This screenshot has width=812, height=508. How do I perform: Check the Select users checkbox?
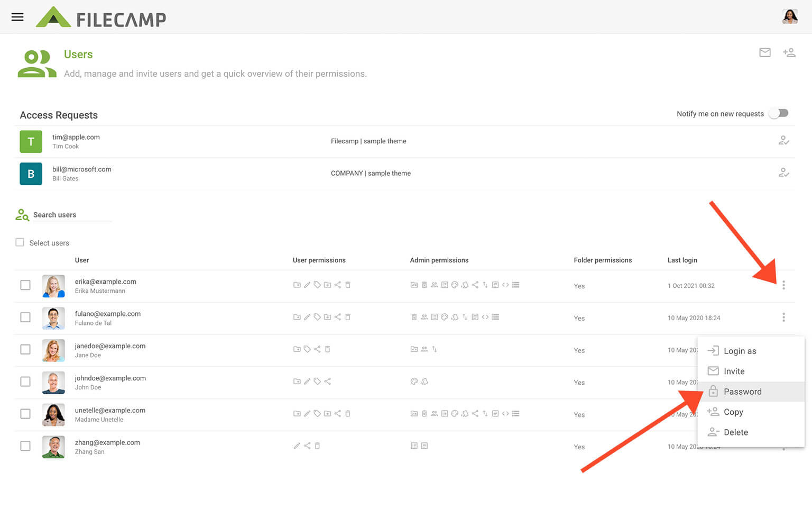tap(20, 242)
